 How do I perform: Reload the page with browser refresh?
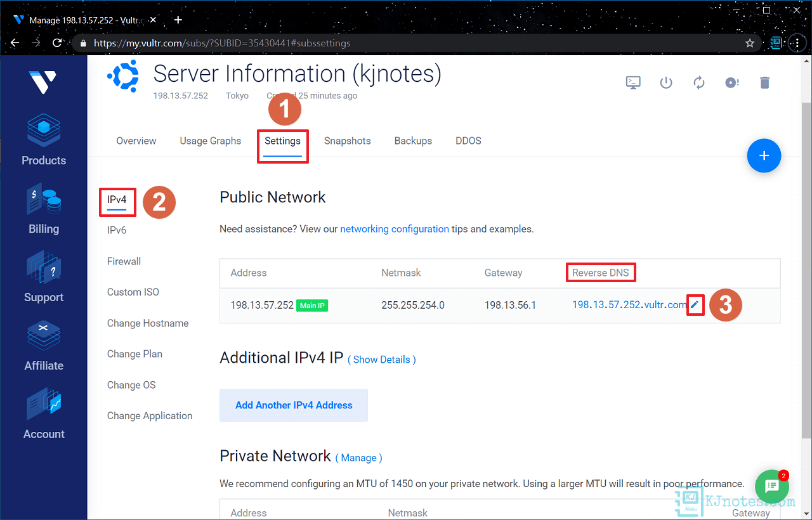pos(57,43)
